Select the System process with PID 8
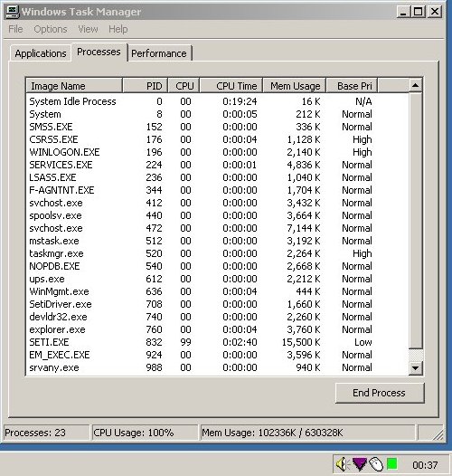Screen dimensions: 452x476 [x=217, y=114]
